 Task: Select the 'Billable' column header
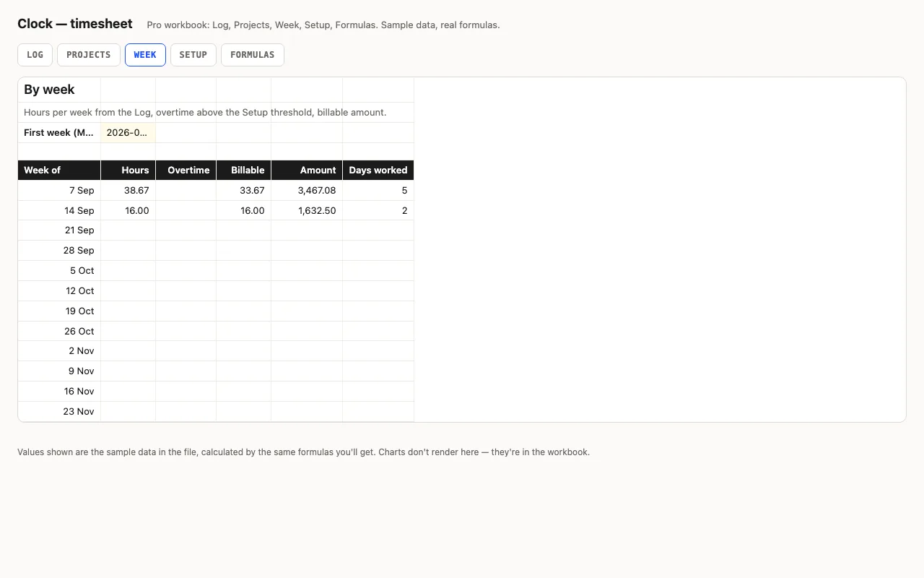click(x=243, y=171)
